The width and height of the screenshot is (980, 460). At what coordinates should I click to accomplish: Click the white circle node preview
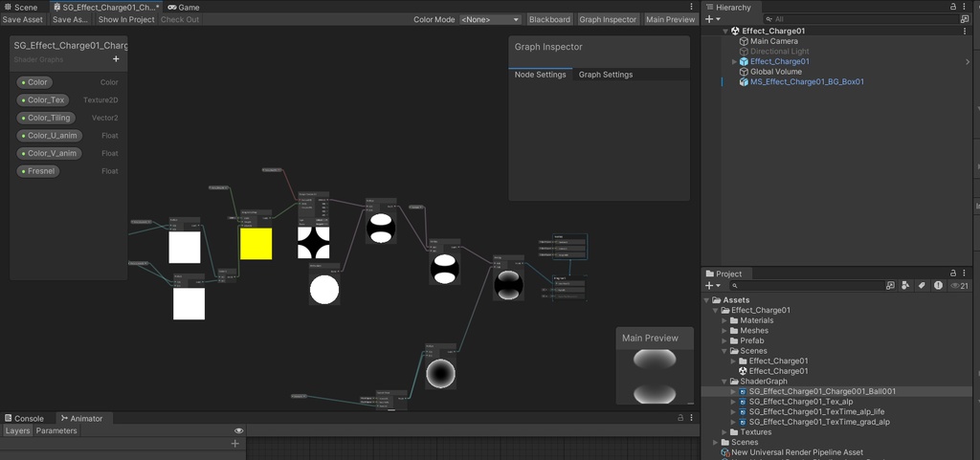pyautogui.click(x=324, y=290)
